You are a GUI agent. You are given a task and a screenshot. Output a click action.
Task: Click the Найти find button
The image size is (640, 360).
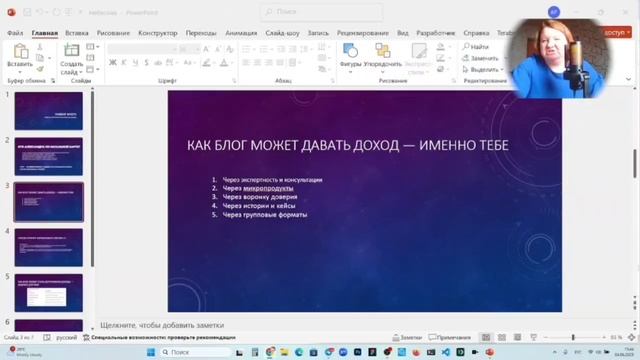click(476, 47)
